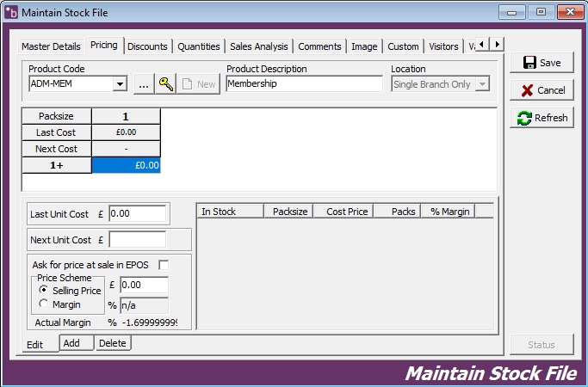Open the Product Code dropdown list
Image resolution: width=588 pixels, height=387 pixels.
point(120,83)
